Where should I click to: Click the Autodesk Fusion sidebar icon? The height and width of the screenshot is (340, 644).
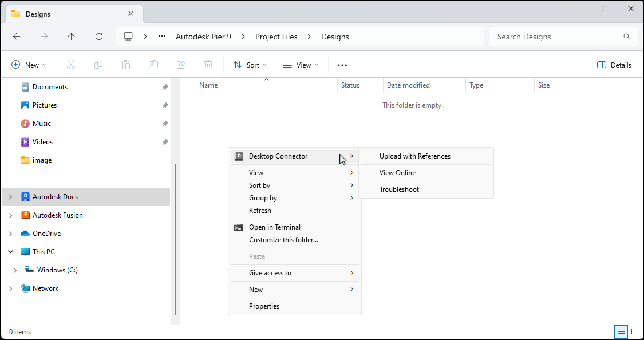point(25,215)
